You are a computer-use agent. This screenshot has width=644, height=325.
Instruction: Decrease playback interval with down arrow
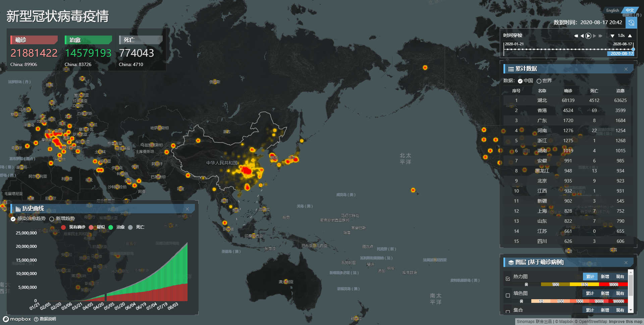(x=612, y=36)
